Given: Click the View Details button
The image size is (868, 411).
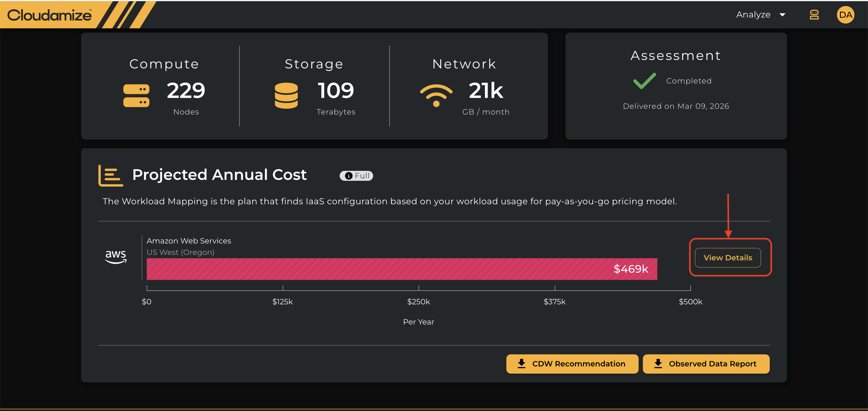Looking at the screenshot, I should (728, 258).
